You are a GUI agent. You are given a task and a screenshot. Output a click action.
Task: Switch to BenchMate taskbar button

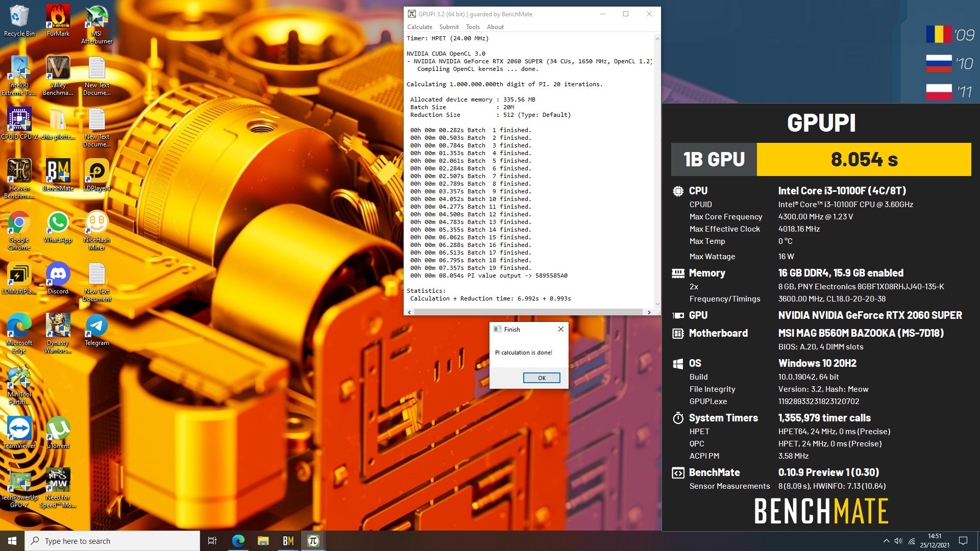(x=288, y=541)
